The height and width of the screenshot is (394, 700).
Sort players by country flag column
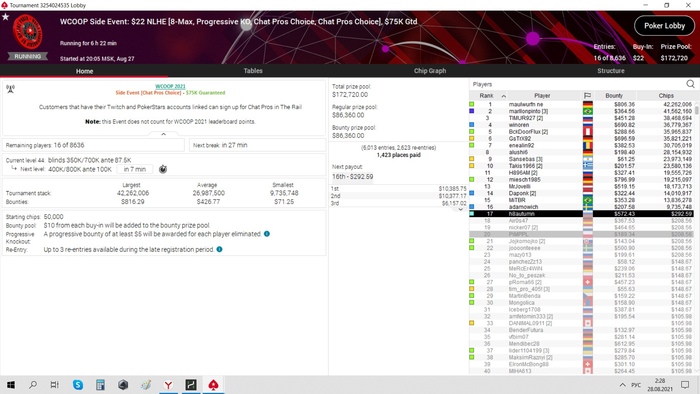587,95
